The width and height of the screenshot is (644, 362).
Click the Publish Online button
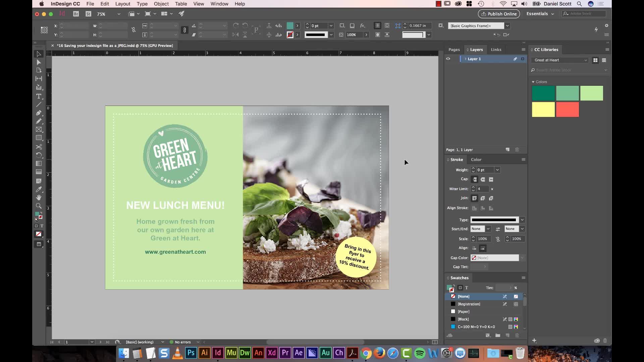(499, 14)
